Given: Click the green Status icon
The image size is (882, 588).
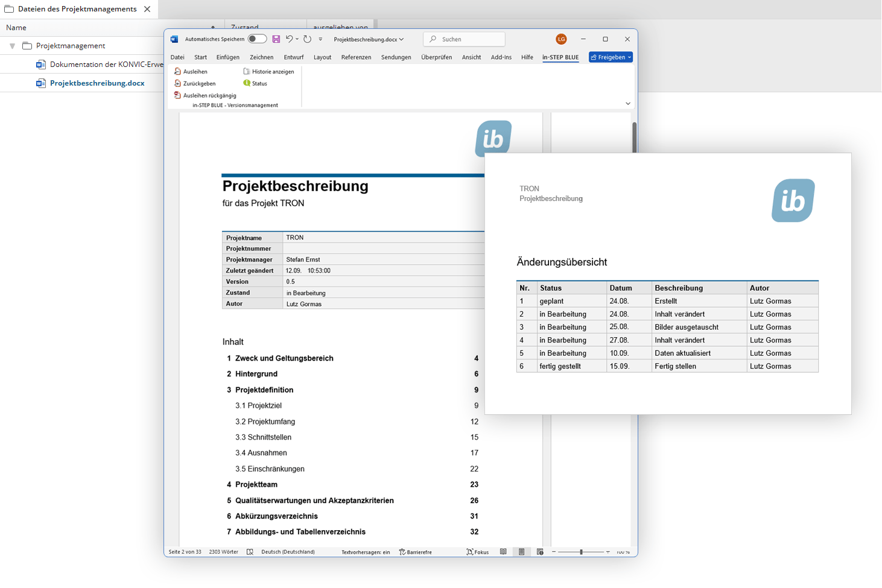Looking at the screenshot, I should click(x=247, y=83).
